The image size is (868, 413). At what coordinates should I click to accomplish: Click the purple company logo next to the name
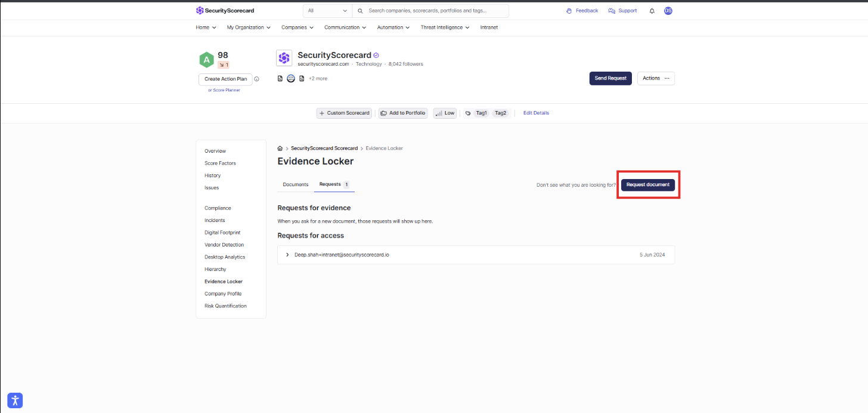tap(284, 58)
